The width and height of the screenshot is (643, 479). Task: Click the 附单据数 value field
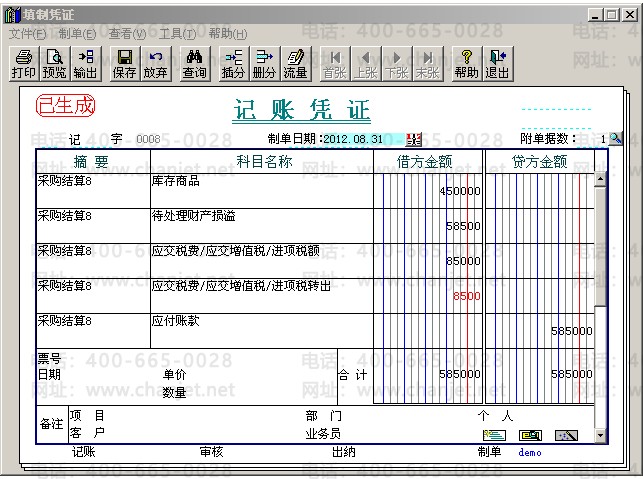click(593, 139)
